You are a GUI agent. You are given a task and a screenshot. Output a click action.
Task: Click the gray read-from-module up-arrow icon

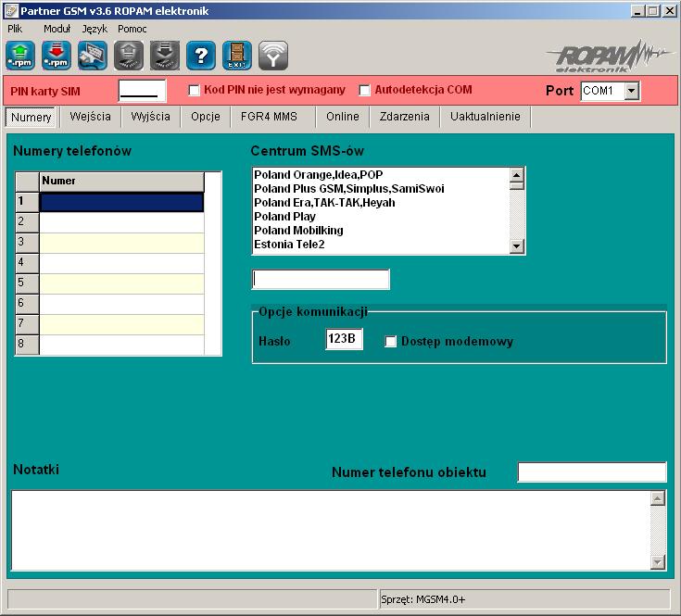click(x=129, y=56)
